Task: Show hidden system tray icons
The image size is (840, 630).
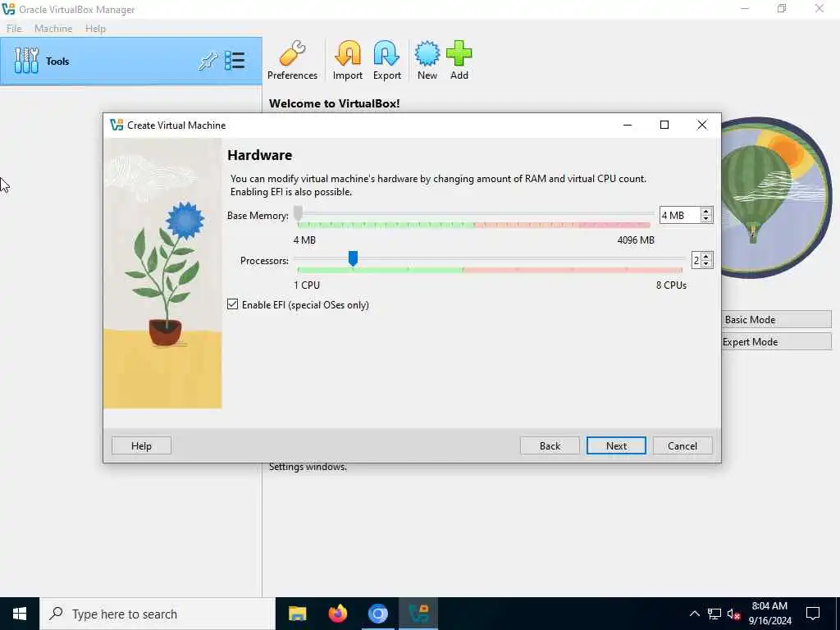Action: [694, 614]
